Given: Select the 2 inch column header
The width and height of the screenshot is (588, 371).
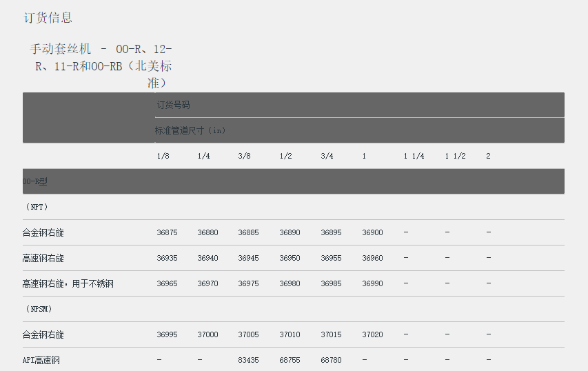Looking at the screenshot, I should coord(488,157).
